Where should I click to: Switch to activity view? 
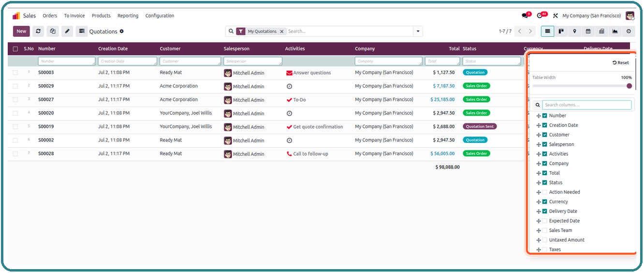(x=629, y=31)
